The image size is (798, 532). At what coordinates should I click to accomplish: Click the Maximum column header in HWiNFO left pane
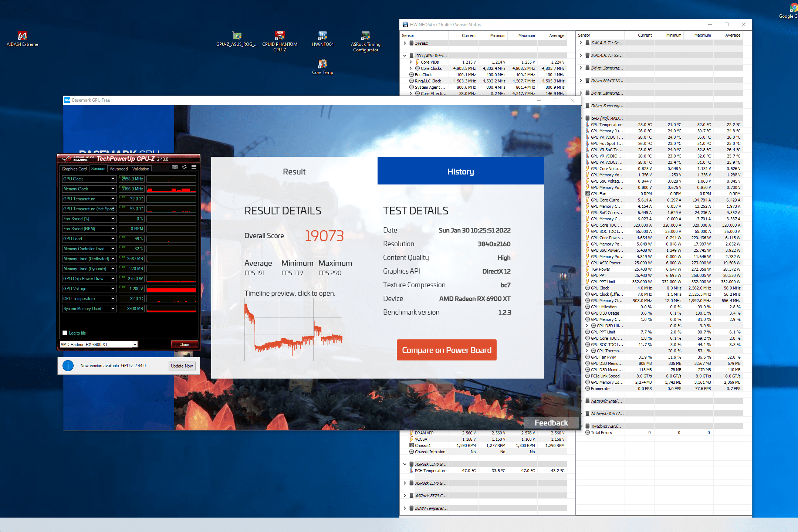(x=522, y=35)
